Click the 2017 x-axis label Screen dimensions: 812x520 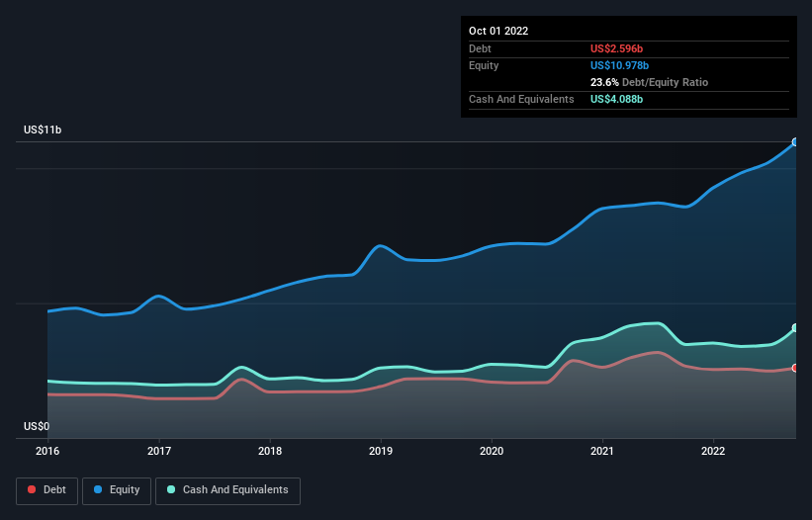coord(159,451)
